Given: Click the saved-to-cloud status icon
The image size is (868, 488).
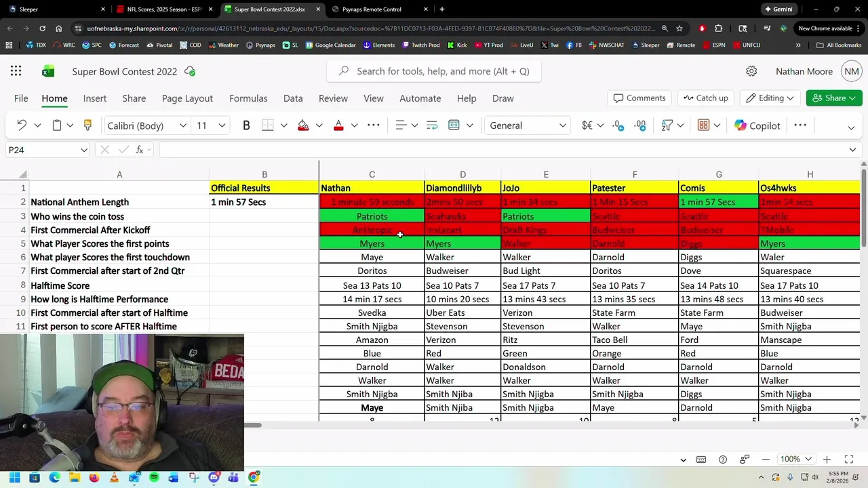Looking at the screenshot, I should point(190,71).
